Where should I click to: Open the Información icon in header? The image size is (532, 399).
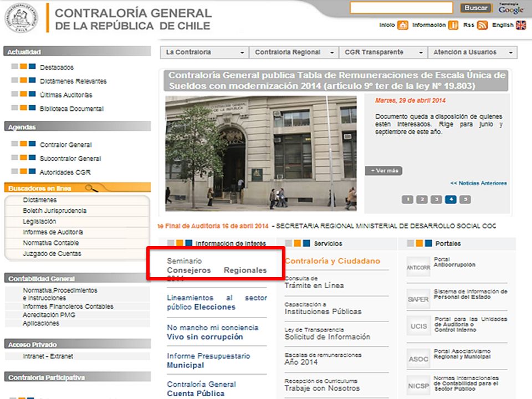pos(453,25)
